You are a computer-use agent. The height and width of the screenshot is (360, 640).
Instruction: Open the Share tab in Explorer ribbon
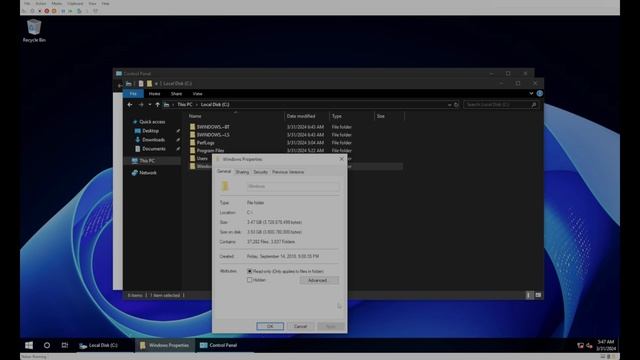coord(176,94)
